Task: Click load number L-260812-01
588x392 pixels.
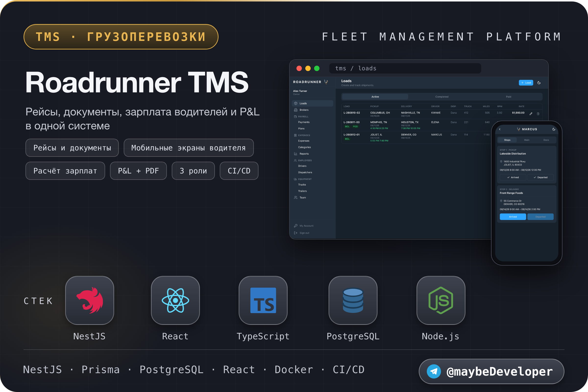Action: [x=352, y=135]
